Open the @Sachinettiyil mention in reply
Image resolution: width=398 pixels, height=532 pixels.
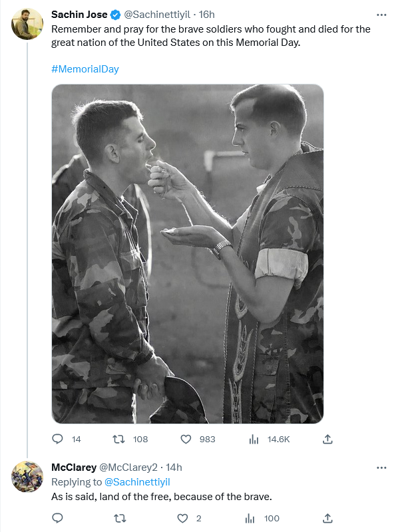click(x=137, y=482)
